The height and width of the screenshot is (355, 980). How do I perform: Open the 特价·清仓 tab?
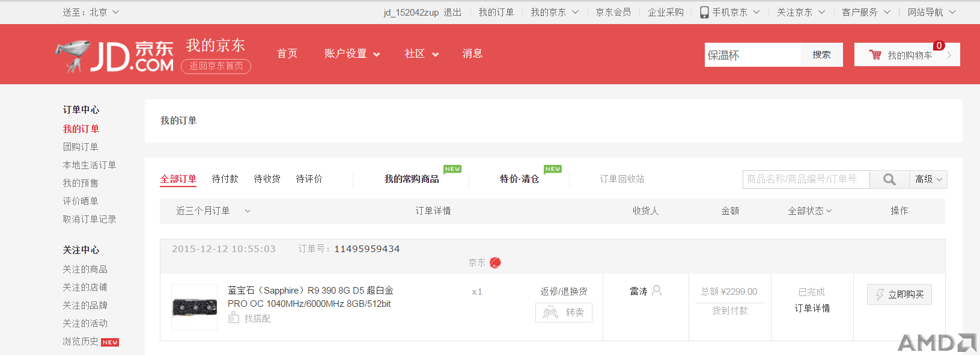click(x=520, y=179)
